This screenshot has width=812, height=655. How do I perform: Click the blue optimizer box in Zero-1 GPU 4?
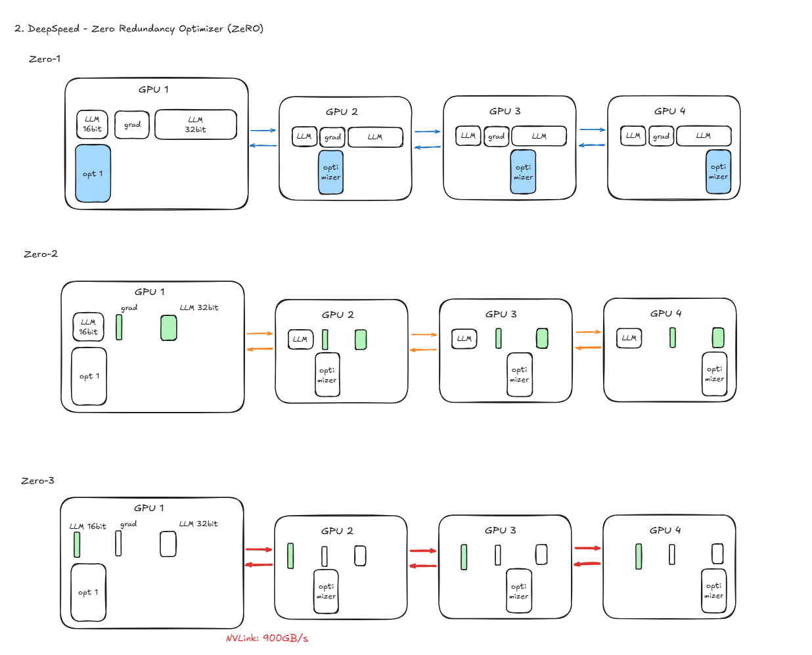click(x=718, y=171)
